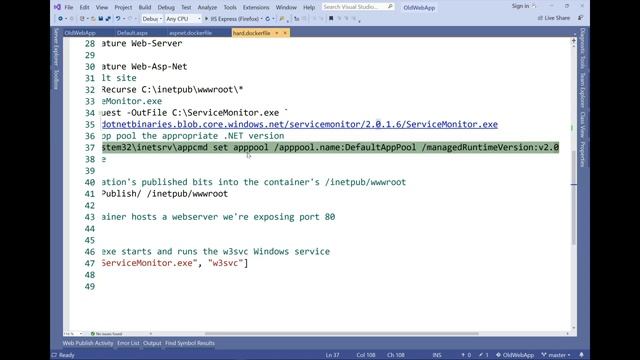Image resolution: width=640 pixels, height=360 pixels.
Task: Open the Build menu
Action: 145,7
